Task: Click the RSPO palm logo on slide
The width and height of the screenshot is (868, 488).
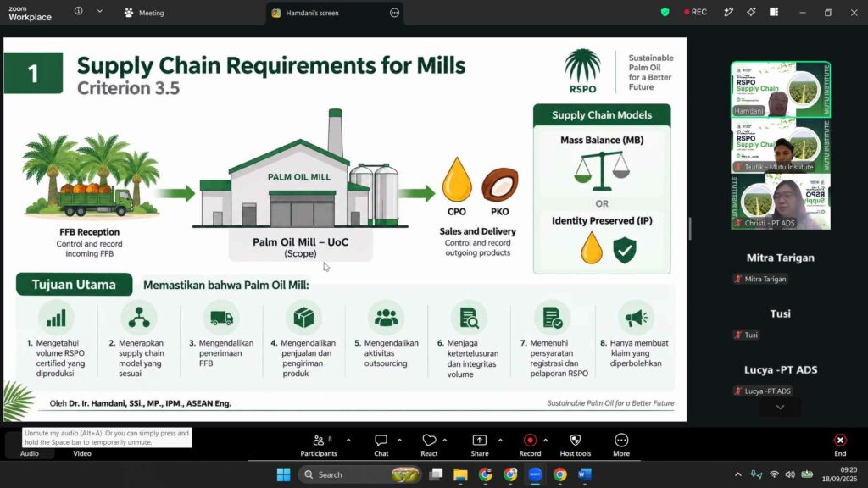Action: 583,71
